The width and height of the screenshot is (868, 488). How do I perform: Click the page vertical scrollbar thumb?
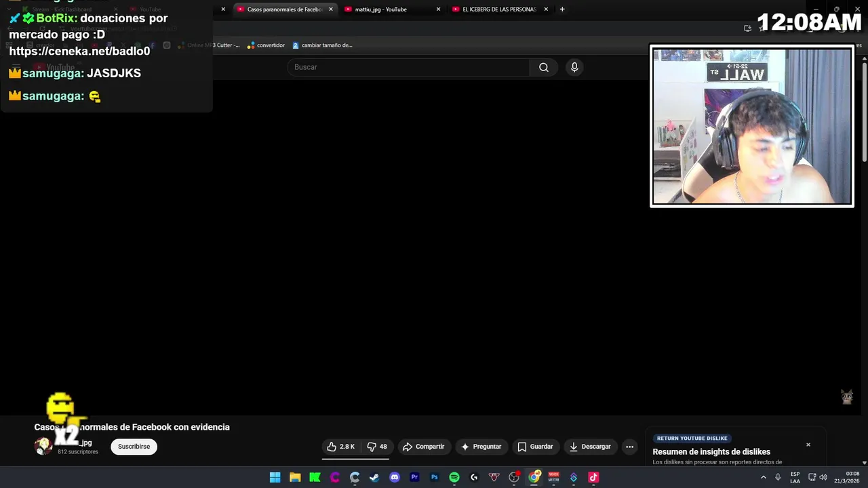click(865, 112)
